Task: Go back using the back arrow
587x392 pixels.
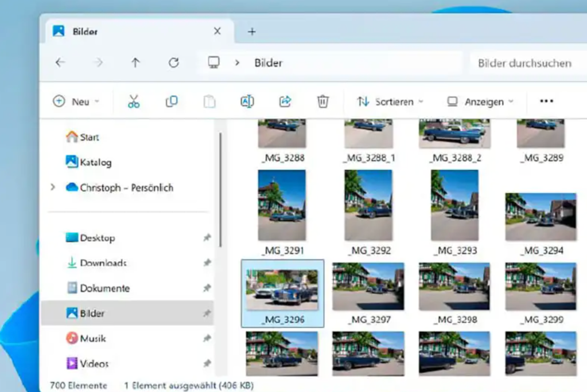Action: [x=60, y=63]
